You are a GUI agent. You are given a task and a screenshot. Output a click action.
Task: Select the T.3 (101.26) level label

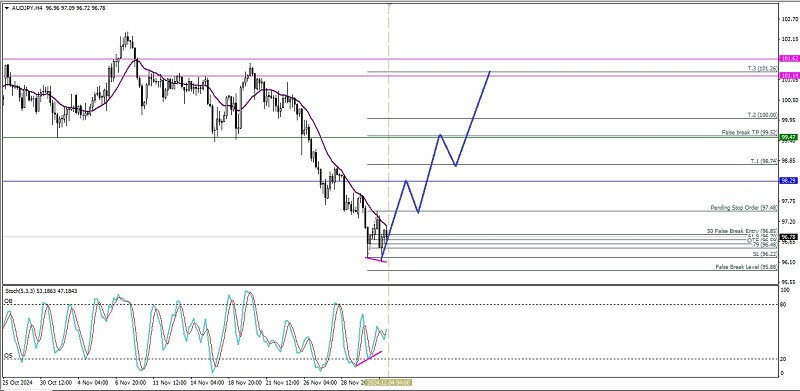pyautogui.click(x=762, y=68)
